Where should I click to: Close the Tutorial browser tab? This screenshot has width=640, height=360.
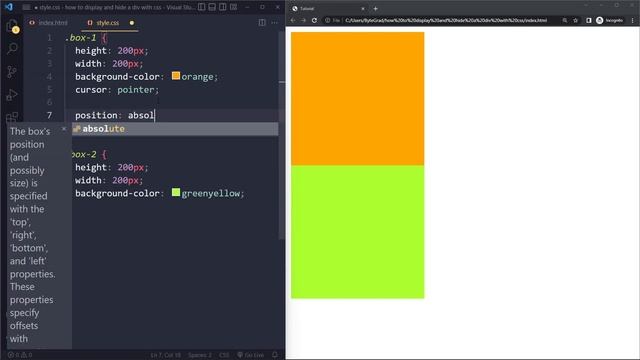[363, 9]
